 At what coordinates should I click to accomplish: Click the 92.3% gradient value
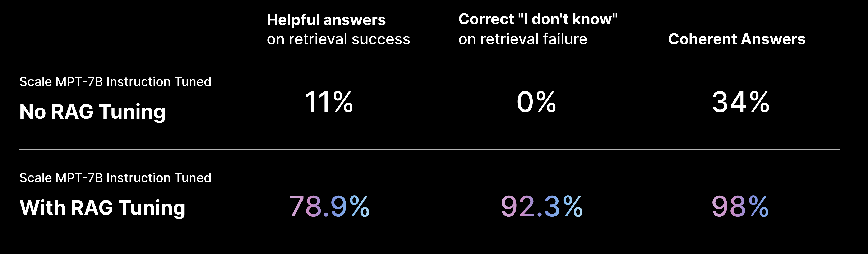[x=542, y=206]
